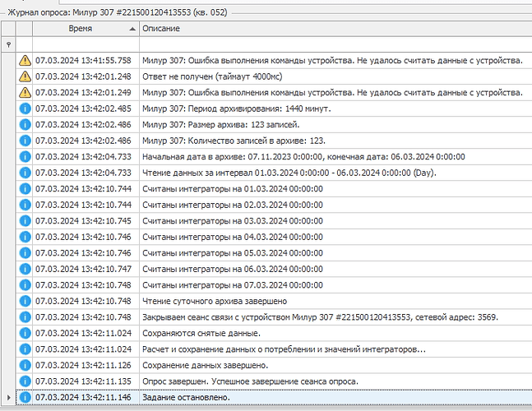The image size is (532, 411).
Task: Click warning icon beside 'Ответ не получен' row
Action: (24, 76)
